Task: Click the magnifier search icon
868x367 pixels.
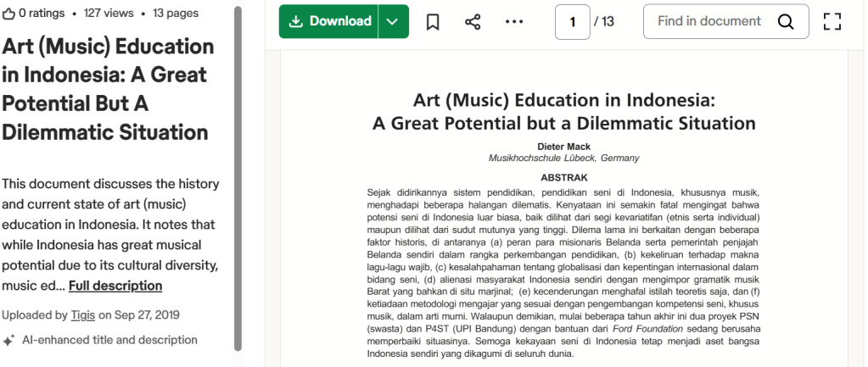Action: pos(786,21)
